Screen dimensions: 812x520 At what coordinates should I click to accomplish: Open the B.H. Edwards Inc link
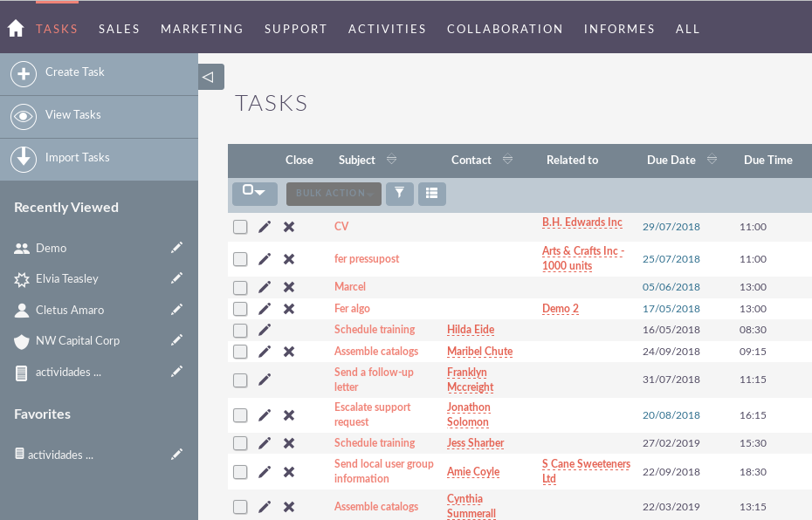pyautogui.click(x=582, y=222)
